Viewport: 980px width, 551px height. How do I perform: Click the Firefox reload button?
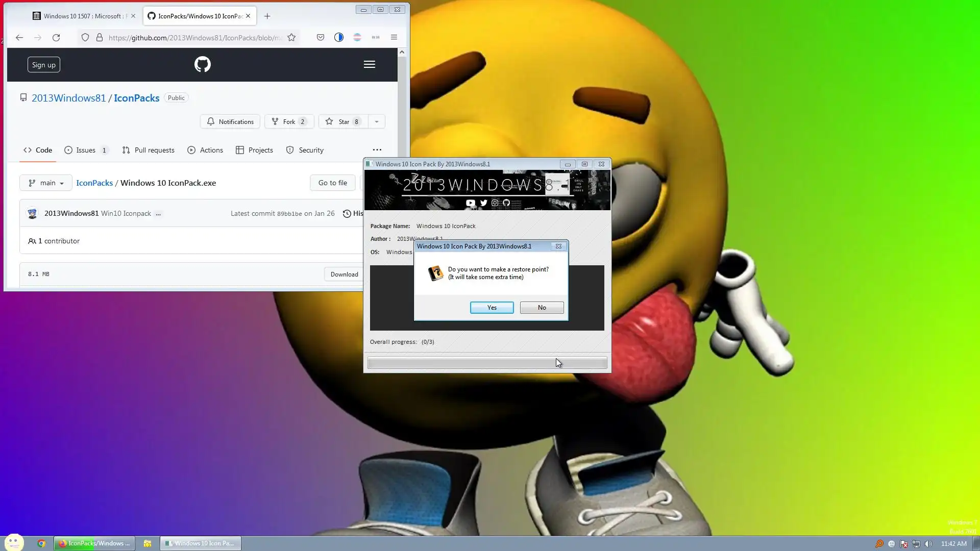click(56, 37)
